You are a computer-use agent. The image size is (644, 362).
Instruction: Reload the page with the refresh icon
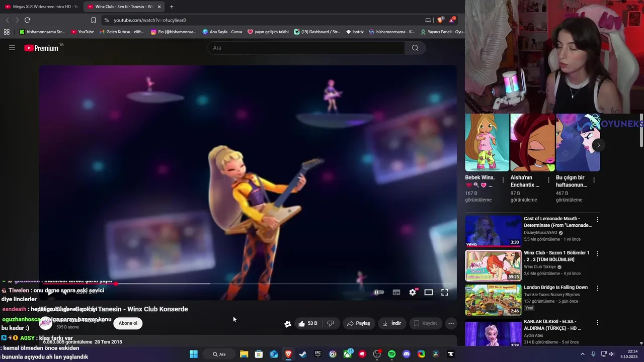point(27,20)
